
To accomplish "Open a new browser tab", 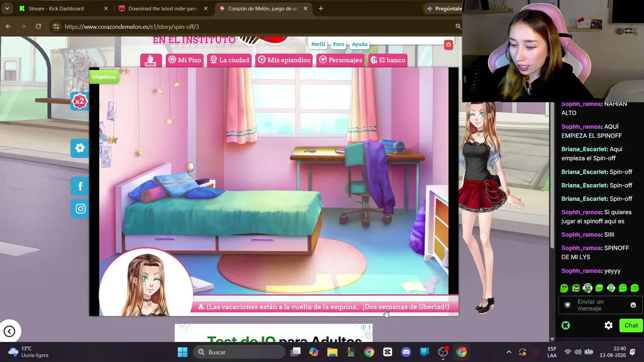I will coord(320,9).
